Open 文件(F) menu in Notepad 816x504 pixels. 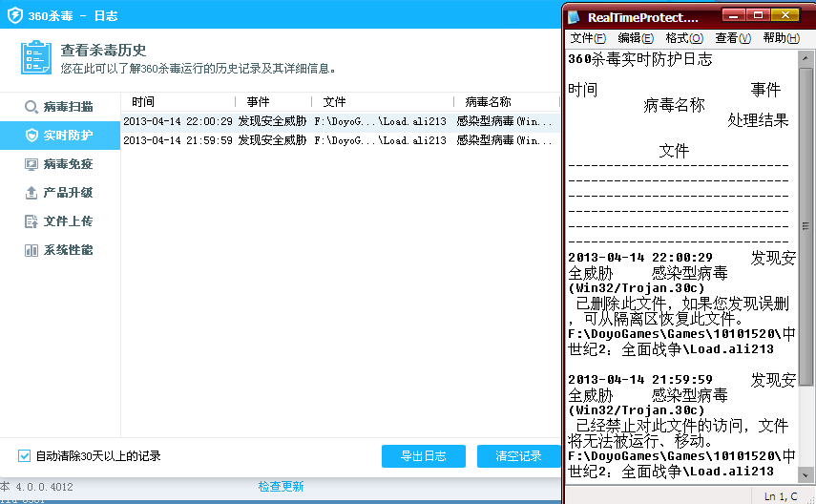coord(588,38)
